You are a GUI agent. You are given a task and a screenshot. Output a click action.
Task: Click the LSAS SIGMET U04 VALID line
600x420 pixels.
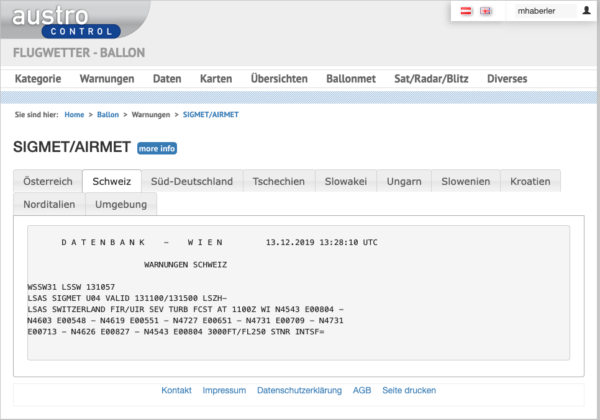click(127, 298)
